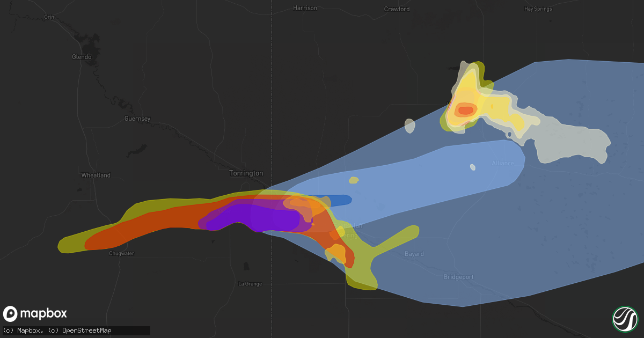Select the Alliance city label

click(503, 163)
